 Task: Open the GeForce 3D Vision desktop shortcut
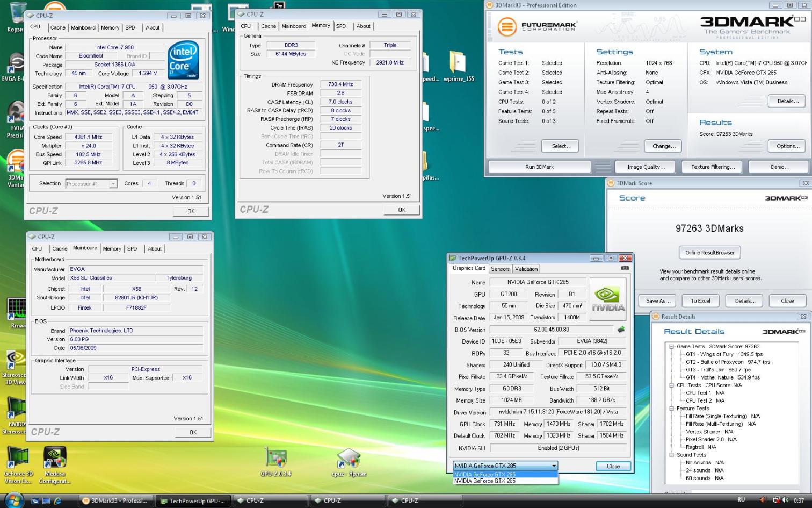click(18, 466)
